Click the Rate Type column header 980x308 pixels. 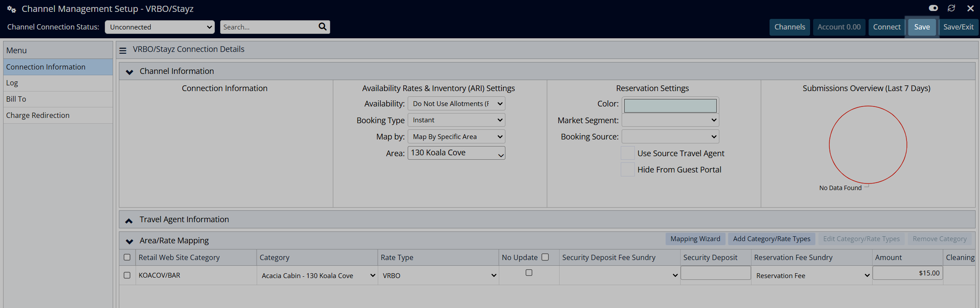(x=438, y=257)
